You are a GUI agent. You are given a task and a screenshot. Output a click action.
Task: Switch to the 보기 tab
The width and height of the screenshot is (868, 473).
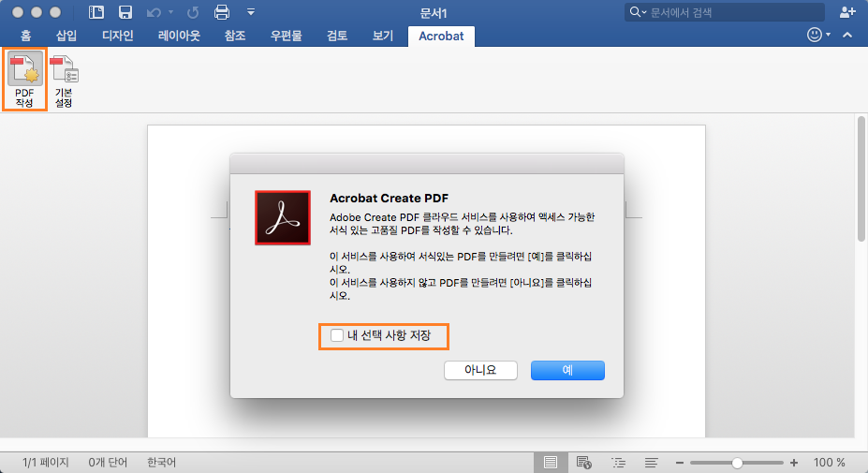383,36
